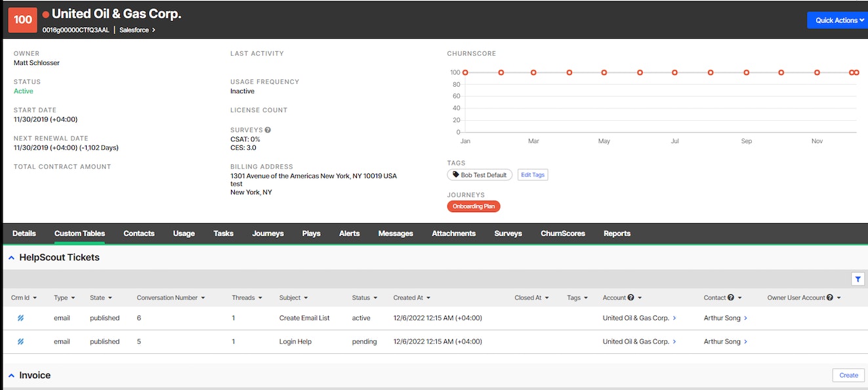Click the Surveys help question mark
This screenshot has height=390, width=868.
tap(268, 130)
